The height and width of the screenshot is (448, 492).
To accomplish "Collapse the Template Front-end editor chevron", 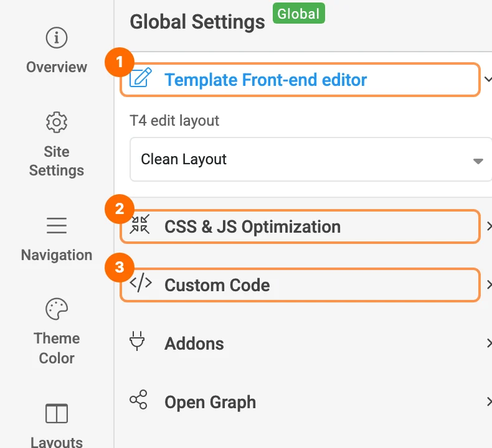I will click(488, 79).
